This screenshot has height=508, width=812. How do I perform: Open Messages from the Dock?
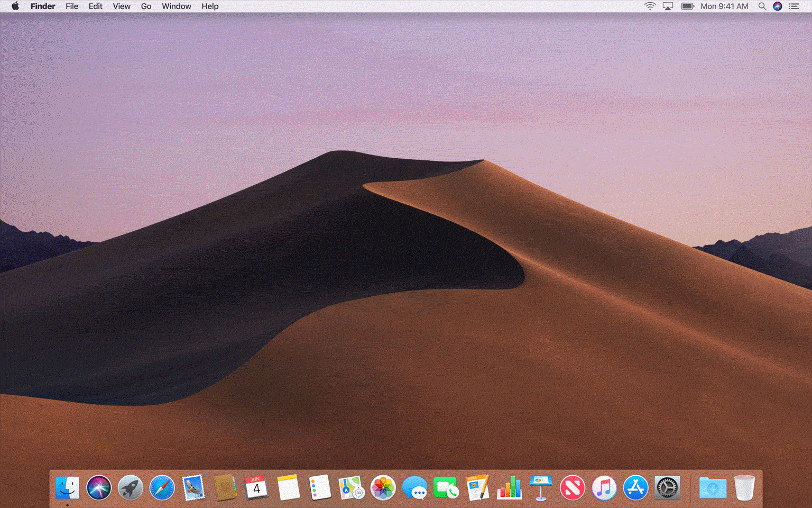414,488
